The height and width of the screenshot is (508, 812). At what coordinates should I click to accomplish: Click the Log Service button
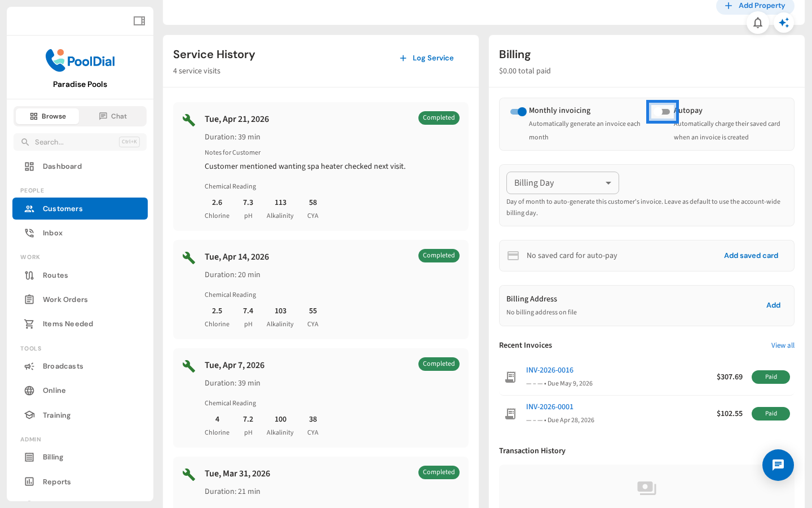click(x=427, y=58)
